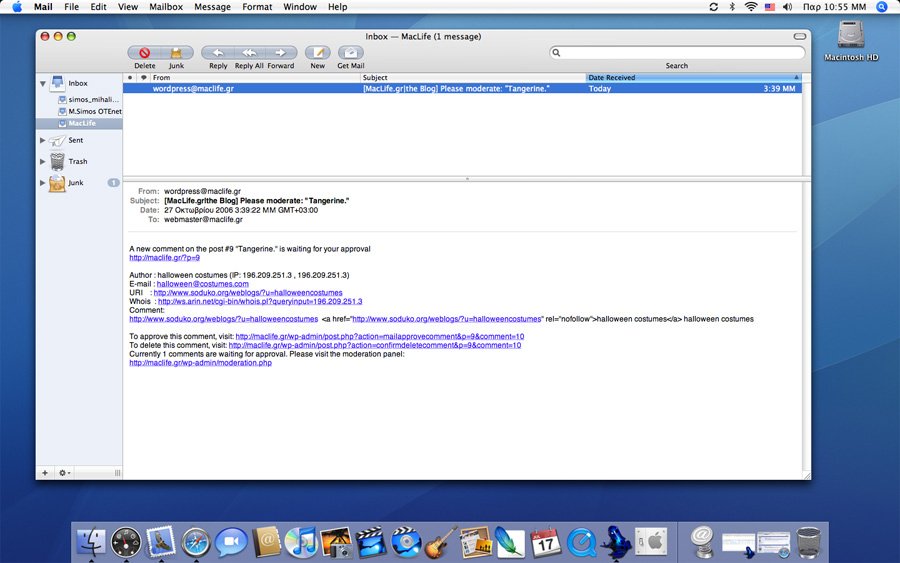The width and height of the screenshot is (900, 563).
Task: Open the gear action menu
Action: pos(64,472)
